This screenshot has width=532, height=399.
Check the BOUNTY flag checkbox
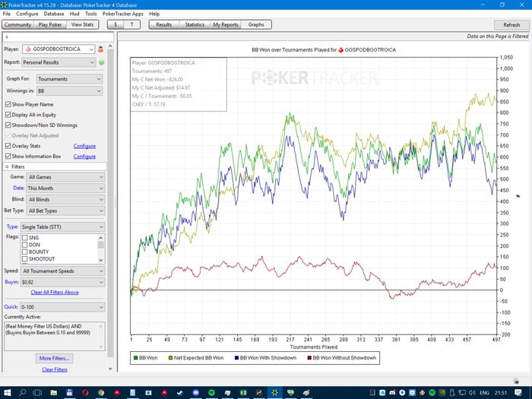click(25, 252)
